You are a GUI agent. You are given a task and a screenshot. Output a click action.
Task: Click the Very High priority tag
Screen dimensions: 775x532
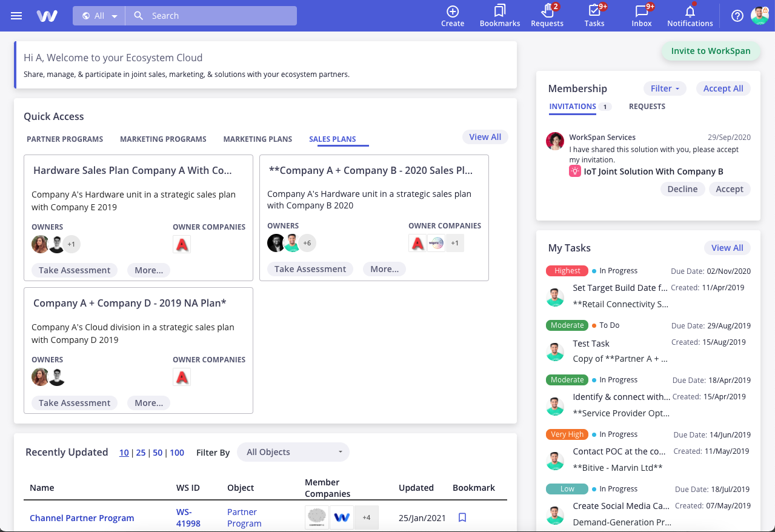[x=567, y=434]
